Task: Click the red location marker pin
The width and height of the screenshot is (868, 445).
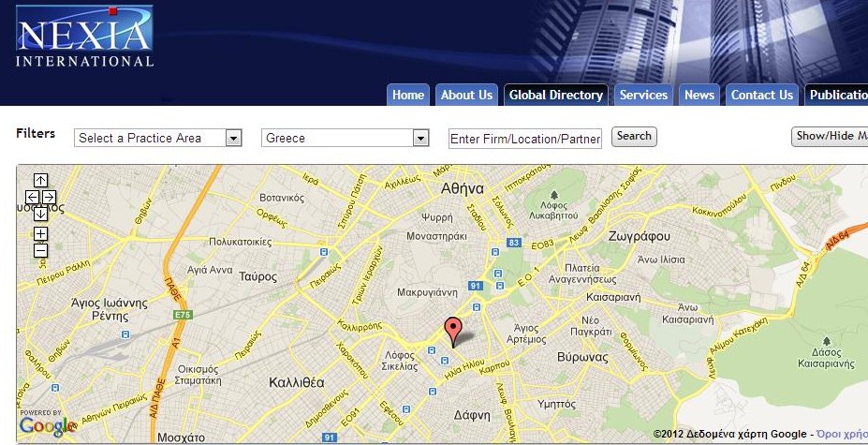Action: (453, 332)
